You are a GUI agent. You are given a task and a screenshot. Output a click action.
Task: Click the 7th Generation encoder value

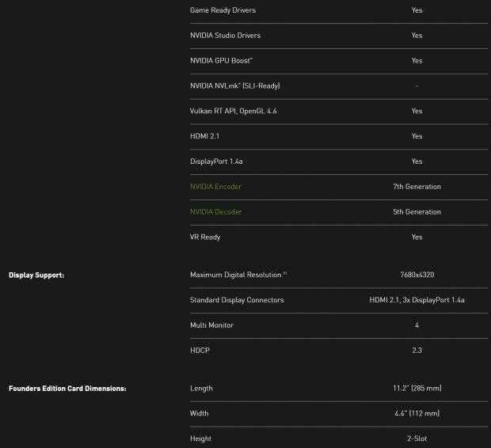click(417, 187)
